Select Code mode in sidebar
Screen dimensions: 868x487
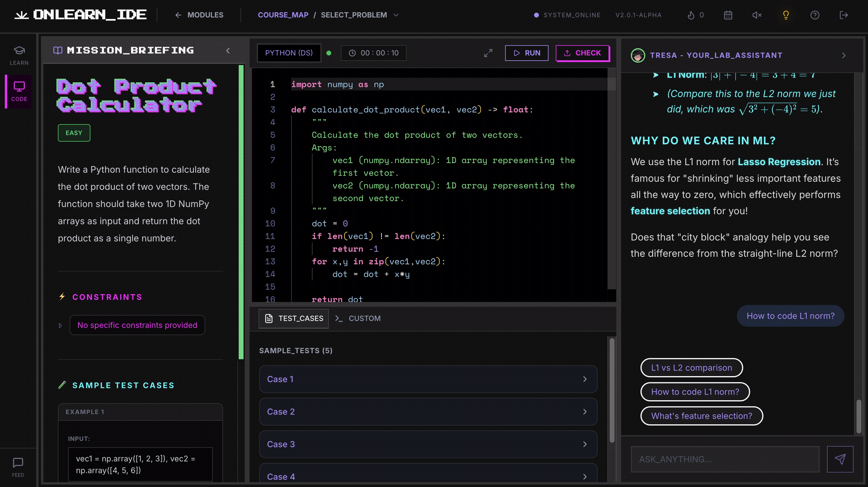[x=19, y=91]
